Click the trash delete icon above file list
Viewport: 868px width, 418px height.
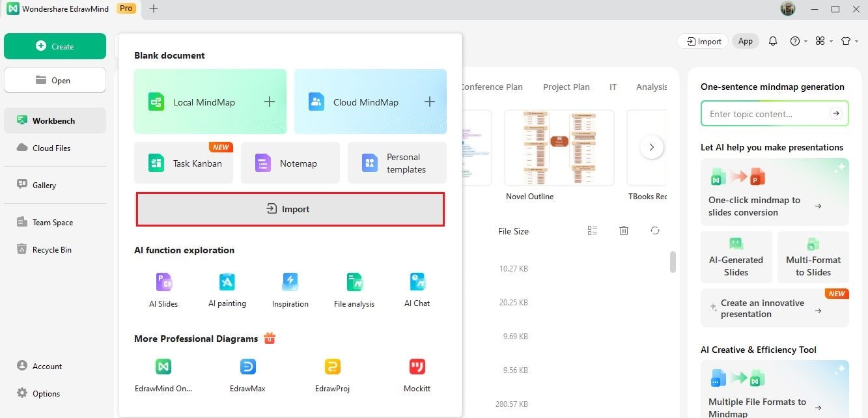pos(624,230)
